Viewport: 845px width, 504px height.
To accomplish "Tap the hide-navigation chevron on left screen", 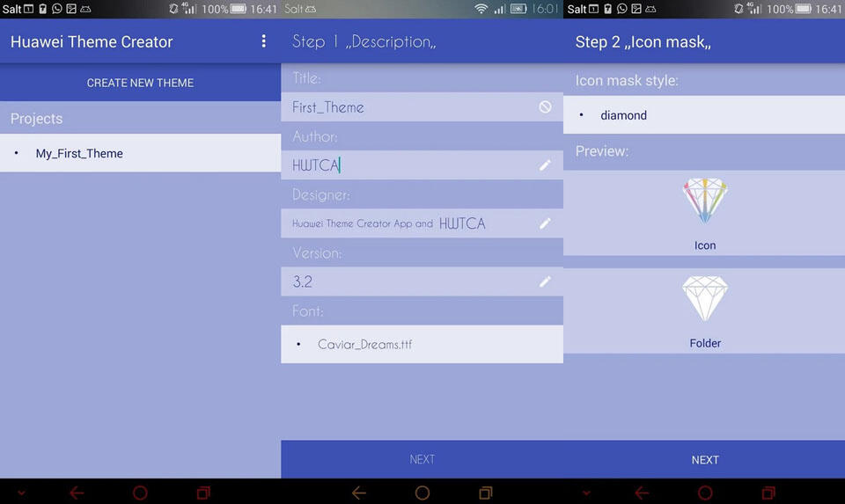I will coord(21,493).
